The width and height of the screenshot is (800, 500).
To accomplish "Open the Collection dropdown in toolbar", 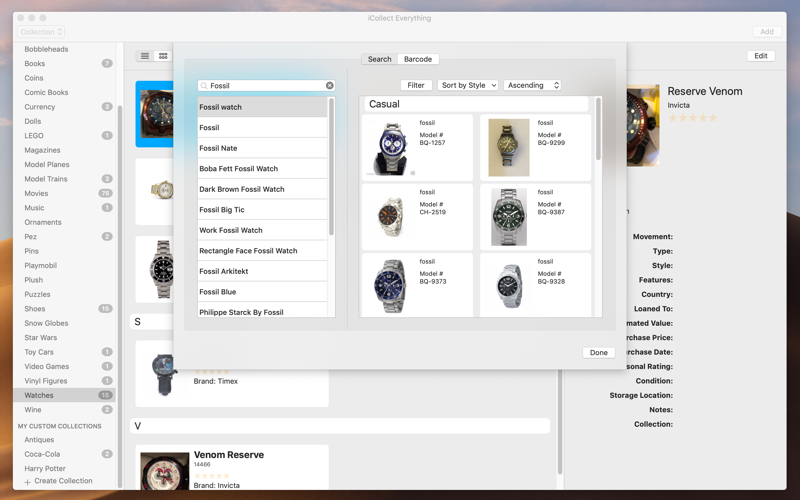I will (41, 32).
